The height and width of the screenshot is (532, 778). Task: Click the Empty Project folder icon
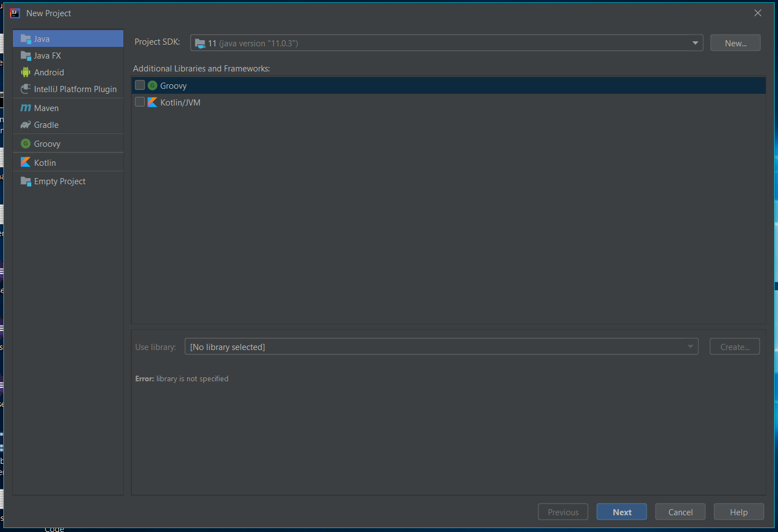pos(26,181)
